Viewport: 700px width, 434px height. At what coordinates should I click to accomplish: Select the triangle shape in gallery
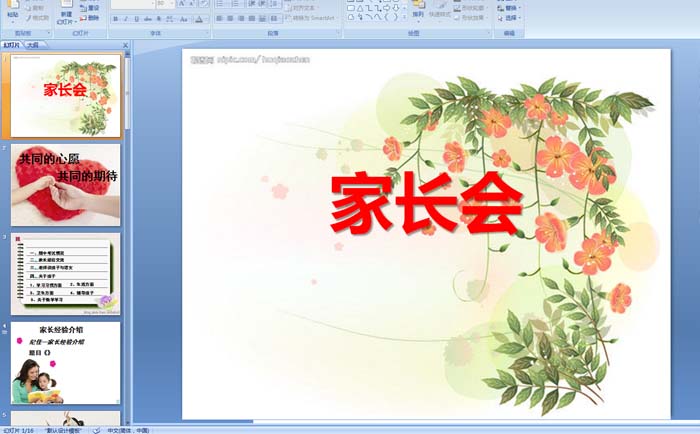coord(360,8)
